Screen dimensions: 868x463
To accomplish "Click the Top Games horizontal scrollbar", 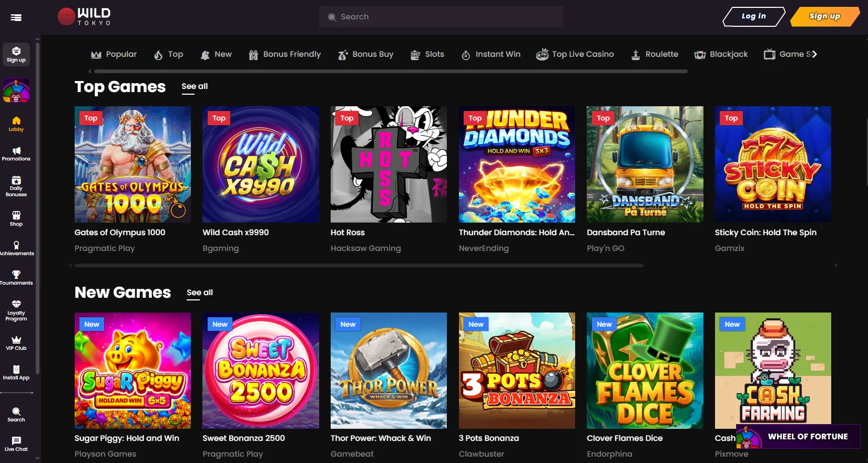I will coord(359,266).
